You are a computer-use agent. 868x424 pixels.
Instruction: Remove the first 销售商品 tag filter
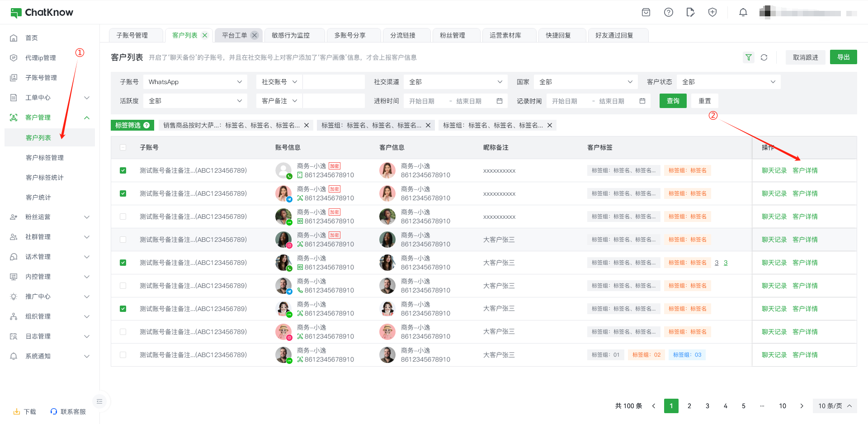(307, 125)
